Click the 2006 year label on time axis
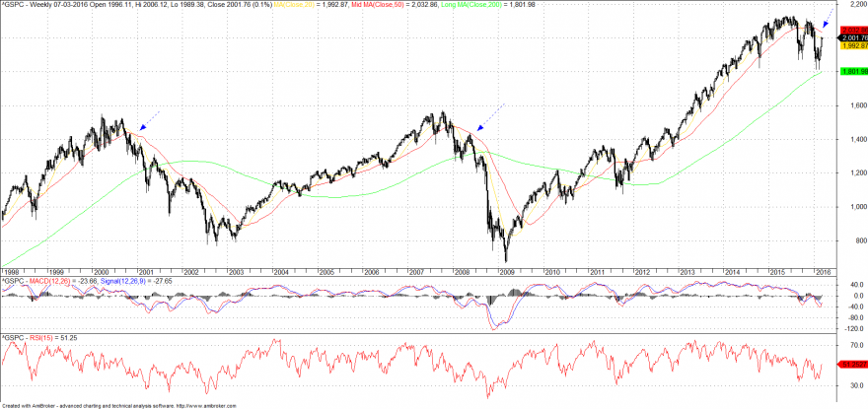Viewport: 868px width, 409px height. point(372,273)
